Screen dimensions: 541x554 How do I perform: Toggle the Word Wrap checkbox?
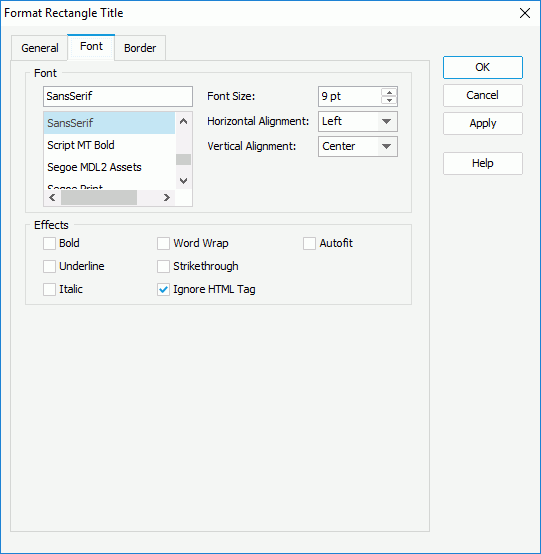(x=163, y=243)
